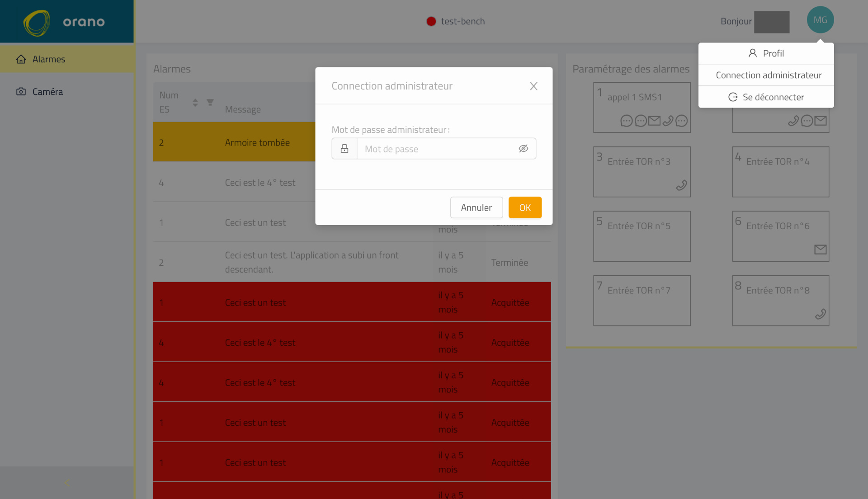Close the Connection administrateur dialog
The height and width of the screenshot is (499, 868).
pos(533,86)
